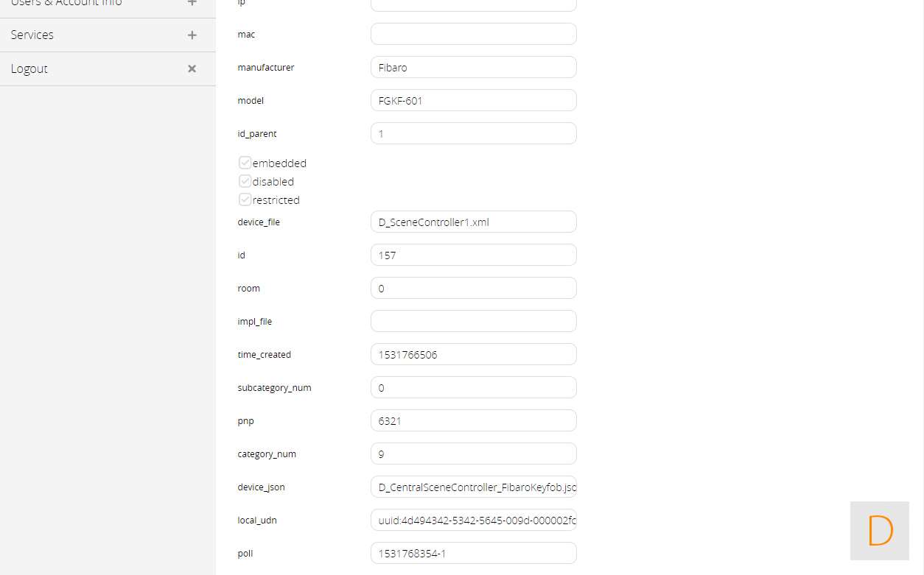Click the model field showing FGKF-601
The image size is (924, 575).
pyautogui.click(x=473, y=100)
